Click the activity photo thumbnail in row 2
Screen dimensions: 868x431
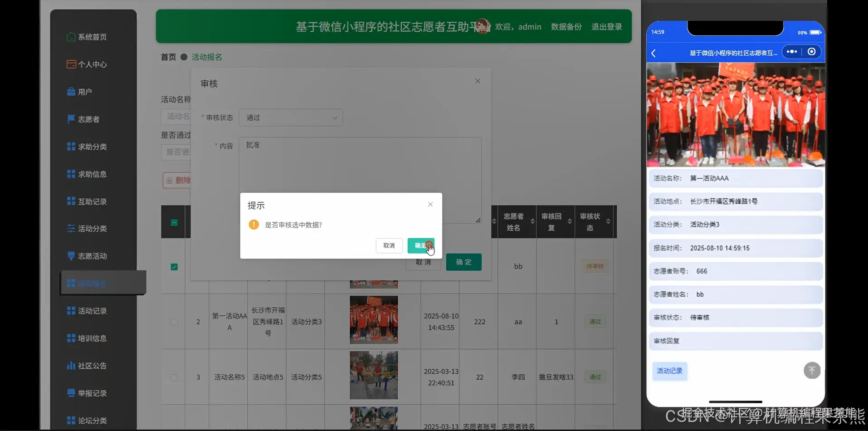[373, 320]
